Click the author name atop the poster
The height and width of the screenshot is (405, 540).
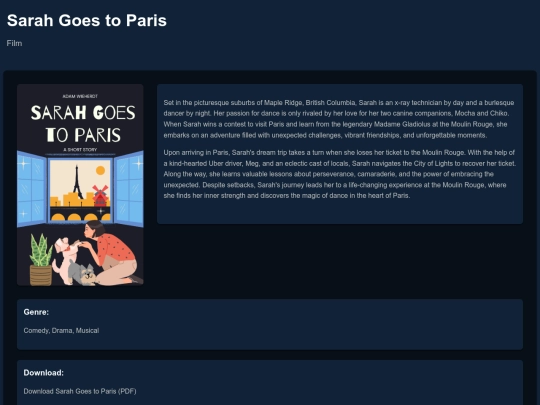point(80,96)
